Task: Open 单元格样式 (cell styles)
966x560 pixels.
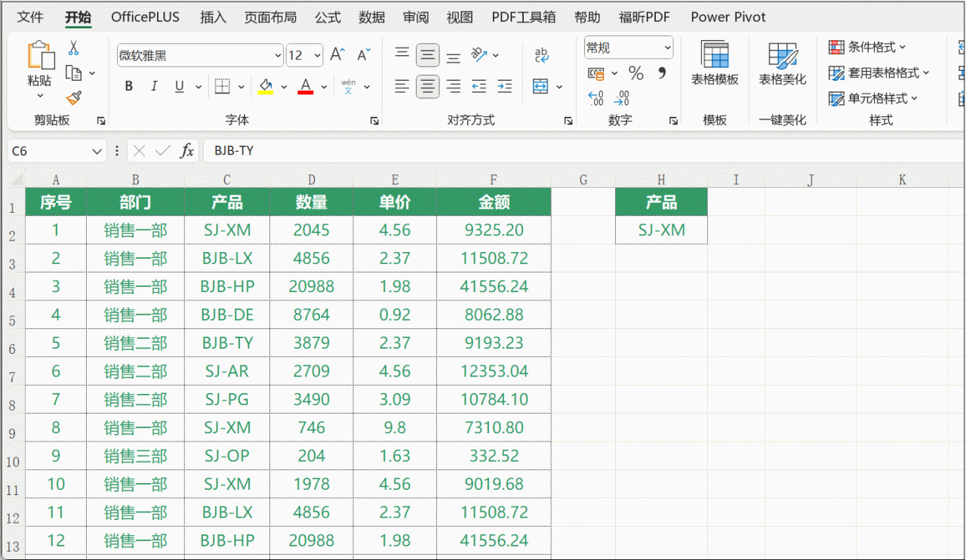Action: click(873, 98)
